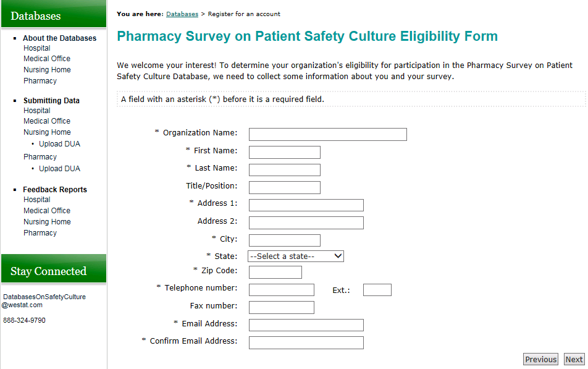Select the Telephone number input box
This screenshot has width=588, height=369.
[x=281, y=290]
